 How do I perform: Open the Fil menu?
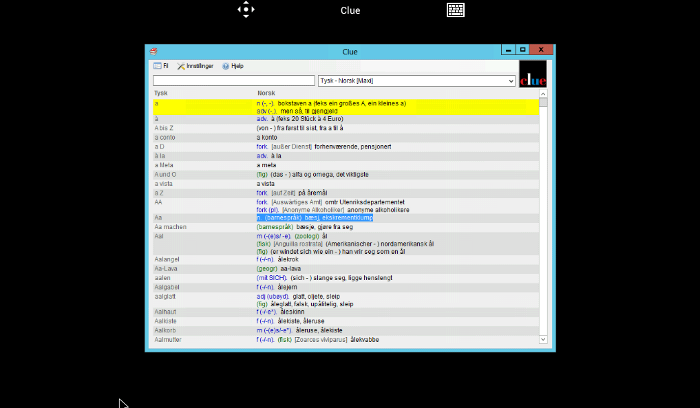coord(161,66)
